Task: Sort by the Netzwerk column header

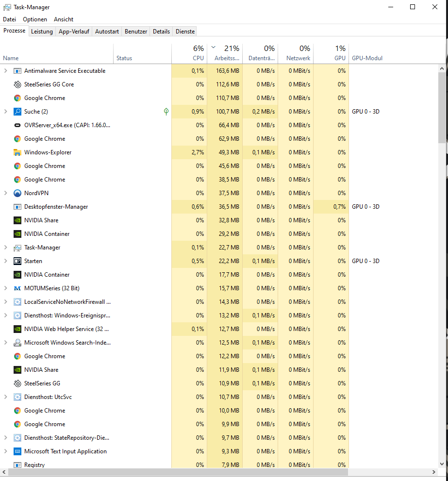Action: tap(296, 54)
